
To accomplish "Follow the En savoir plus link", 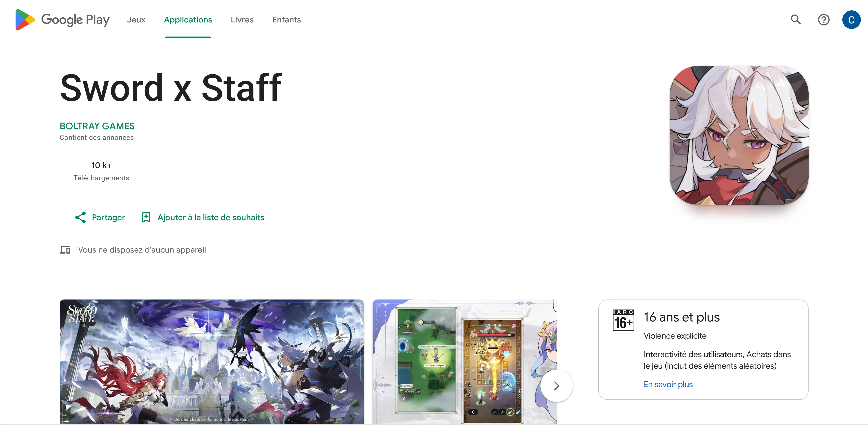I will point(668,384).
